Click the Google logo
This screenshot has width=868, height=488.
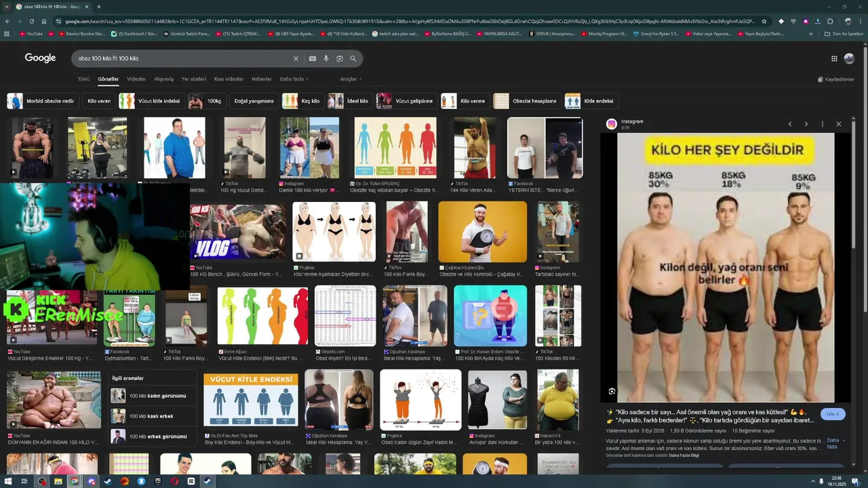tap(40, 58)
